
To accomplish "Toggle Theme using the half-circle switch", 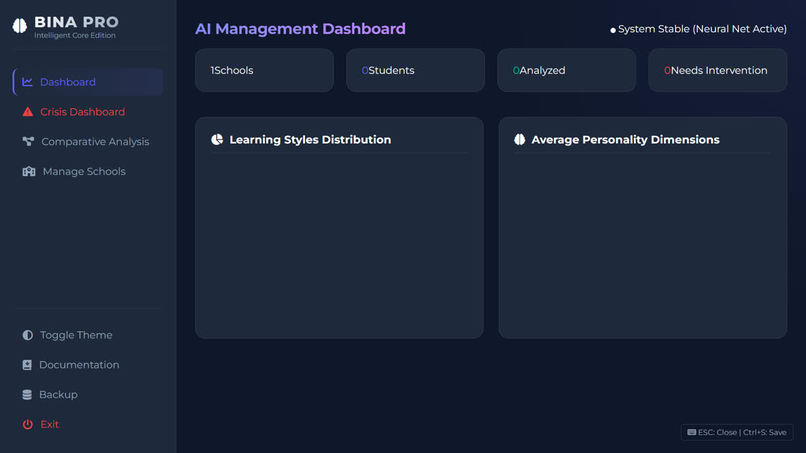I will [x=28, y=335].
